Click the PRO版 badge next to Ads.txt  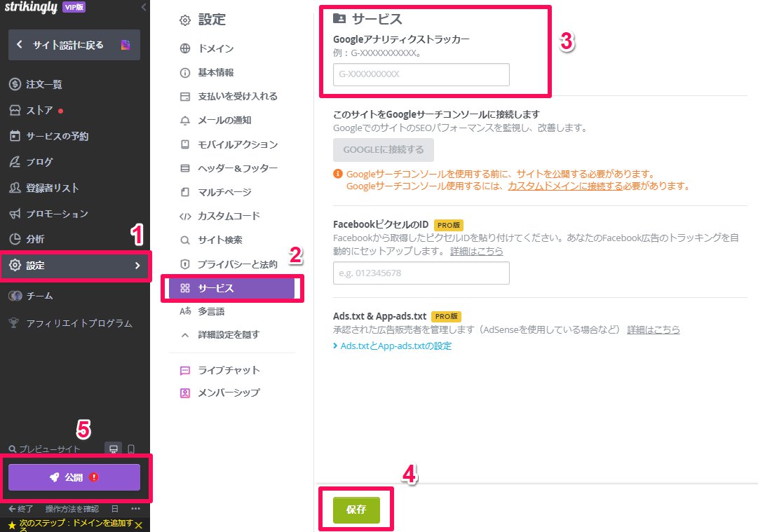click(446, 316)
